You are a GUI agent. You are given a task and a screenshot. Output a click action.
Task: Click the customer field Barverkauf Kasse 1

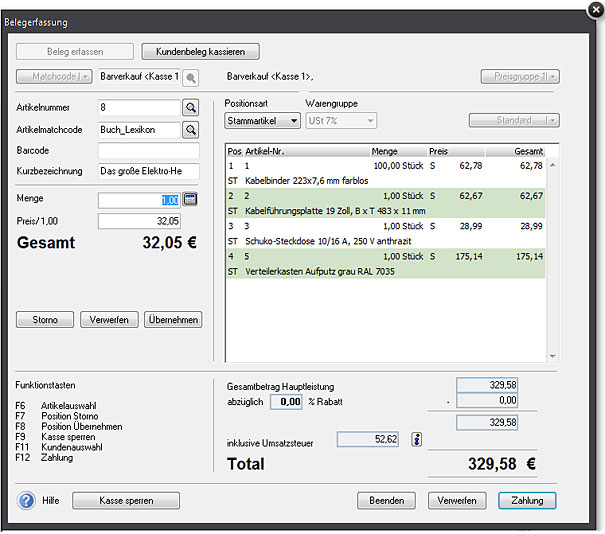click(x=139, y=76)
